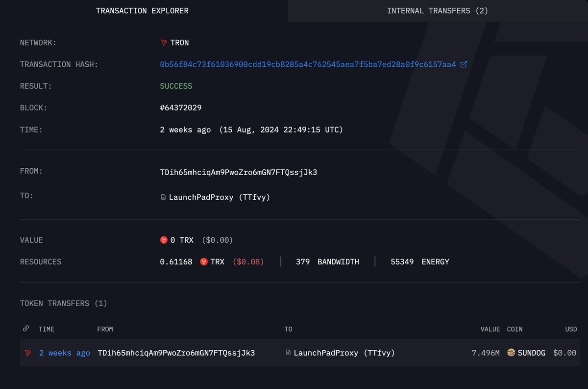
Task: Click the external link icon beside transaction hash
Action: pos(464,64)
